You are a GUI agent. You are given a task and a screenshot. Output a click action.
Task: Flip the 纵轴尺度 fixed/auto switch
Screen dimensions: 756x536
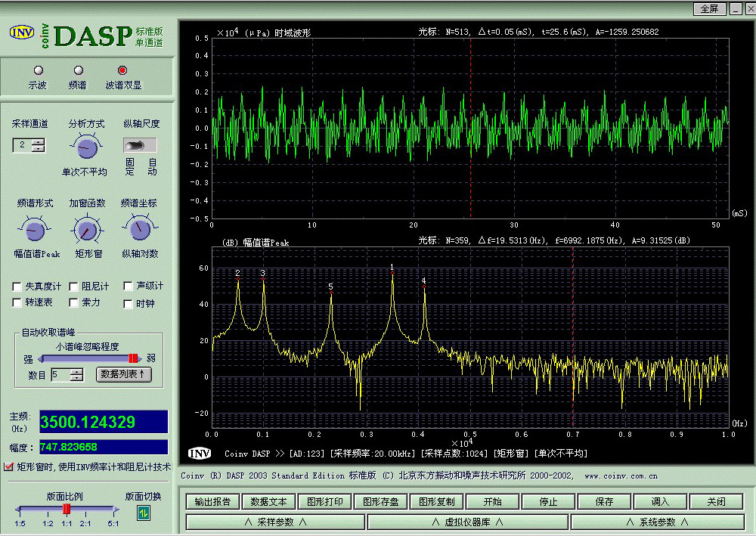(x=140, y=145)
